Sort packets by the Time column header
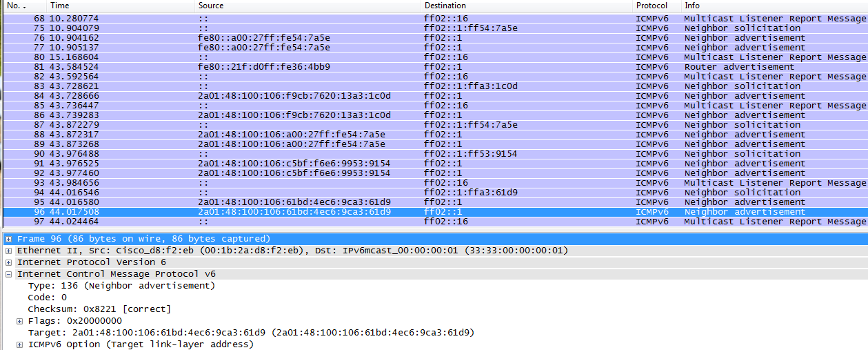Image resolution: width=868 pixels, height=350 pixels. (x=121, y=6)
